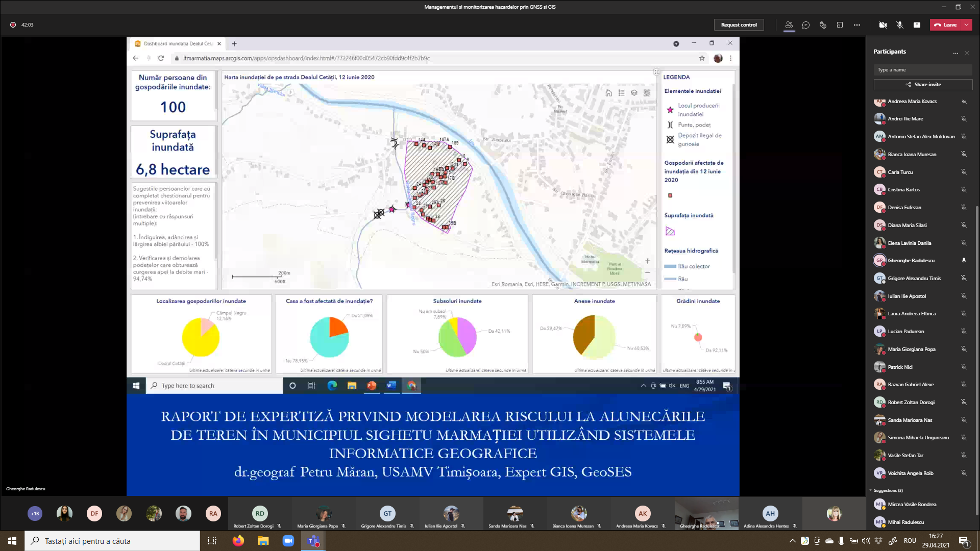Viewport: 980px width, 551px height.
Task: Open the meeting chat panel
Action: click(806, 25)
